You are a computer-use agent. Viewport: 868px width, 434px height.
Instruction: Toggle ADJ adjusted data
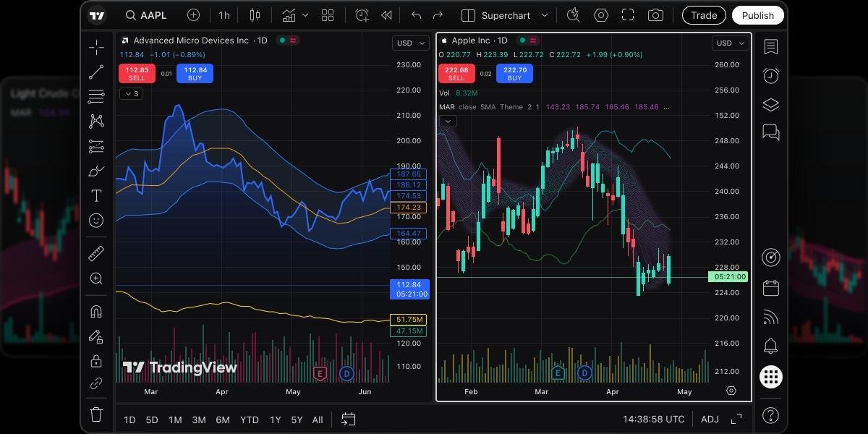tap(710, 420)
